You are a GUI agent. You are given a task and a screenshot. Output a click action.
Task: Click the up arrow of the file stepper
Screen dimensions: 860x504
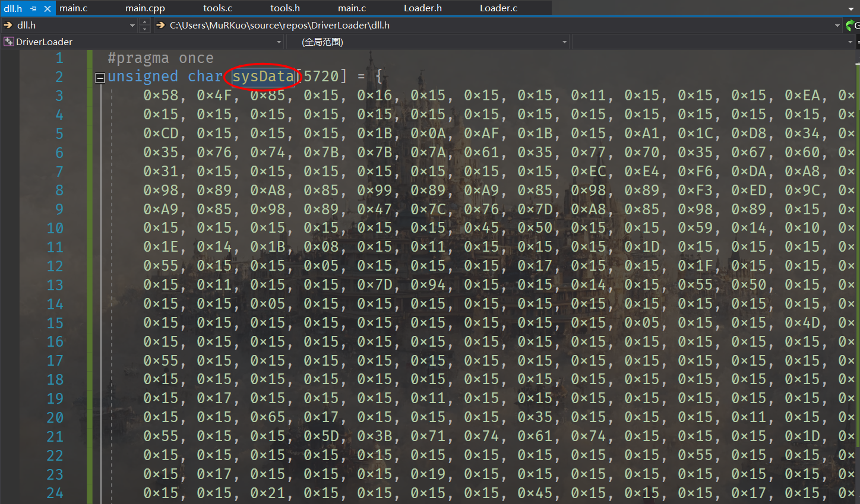[x=144, y=21]
